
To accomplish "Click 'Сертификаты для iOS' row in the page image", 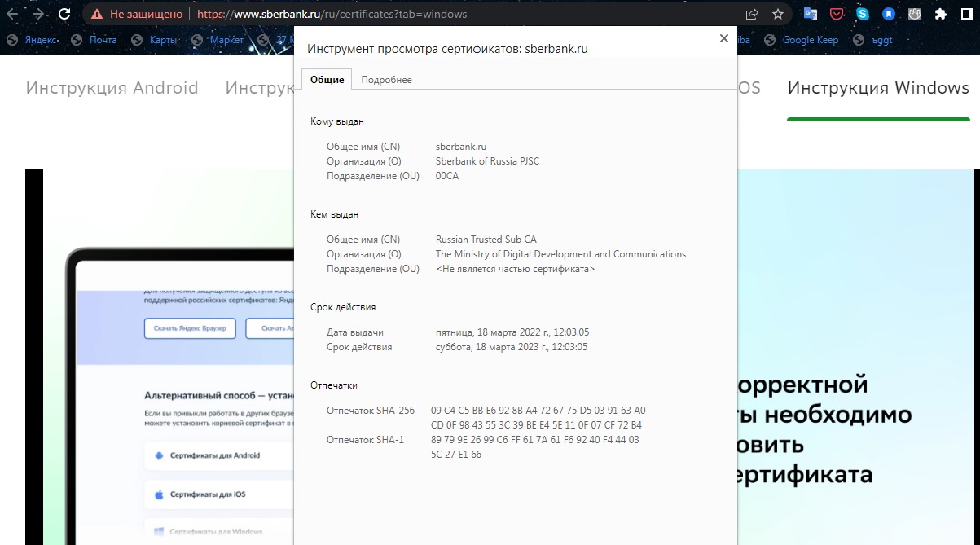I will tap(218, 494).
